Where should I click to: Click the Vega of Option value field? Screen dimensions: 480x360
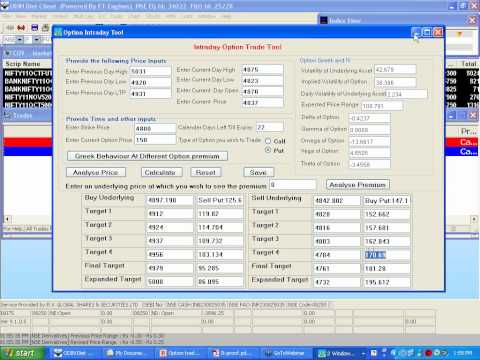pos(369,153)
